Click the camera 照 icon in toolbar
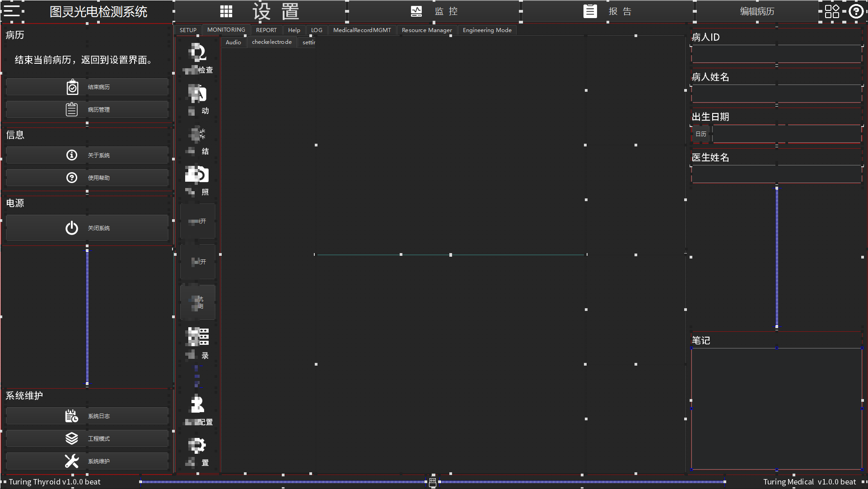This screenshot has width=868, height=489. [197, 175]
